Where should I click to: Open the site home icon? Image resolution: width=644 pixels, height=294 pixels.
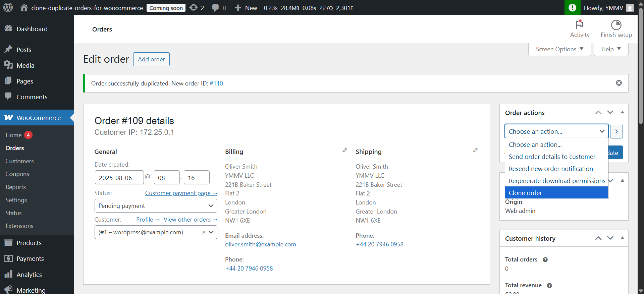click(24, 7)
